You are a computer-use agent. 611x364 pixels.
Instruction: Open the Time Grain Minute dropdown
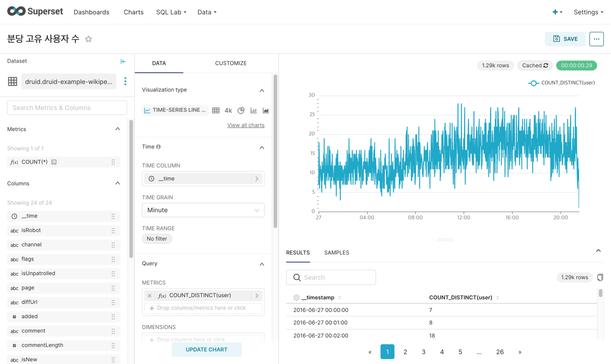[x=203, y=210]
